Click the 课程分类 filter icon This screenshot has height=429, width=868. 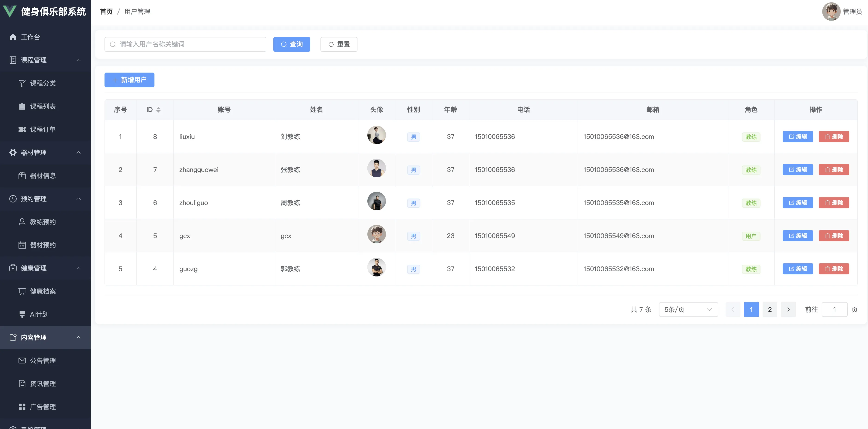[22, 83]
